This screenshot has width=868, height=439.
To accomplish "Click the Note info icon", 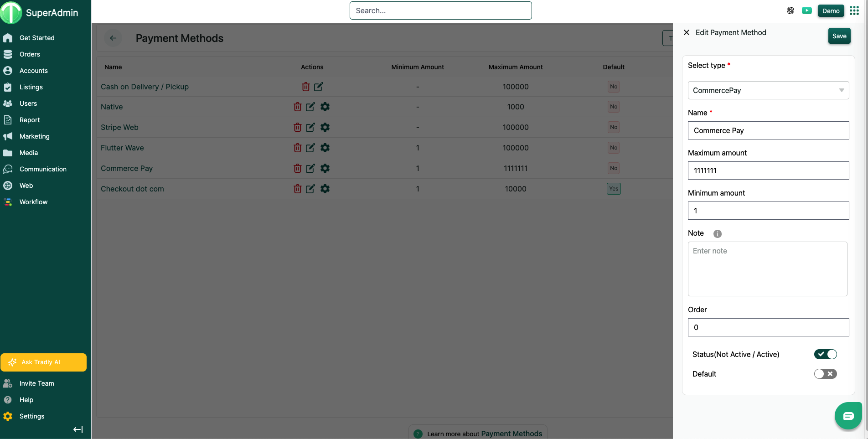I will [717, 234].
